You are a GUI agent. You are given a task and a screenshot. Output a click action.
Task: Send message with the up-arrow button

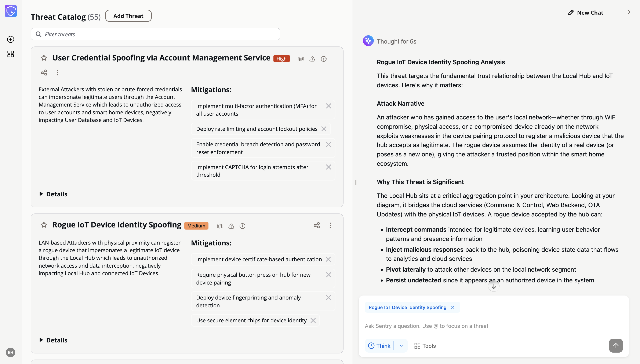(x=616, y=346)
